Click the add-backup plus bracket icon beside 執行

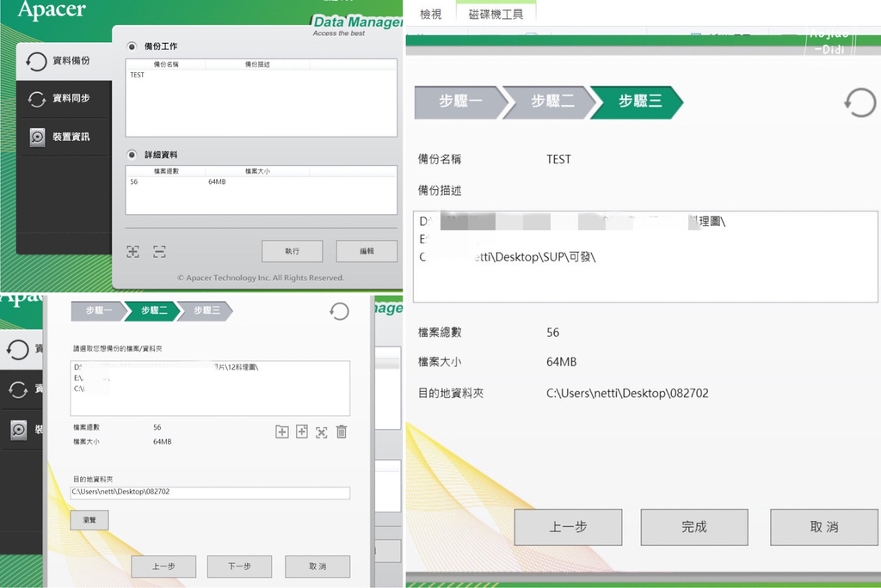[132, 251]
